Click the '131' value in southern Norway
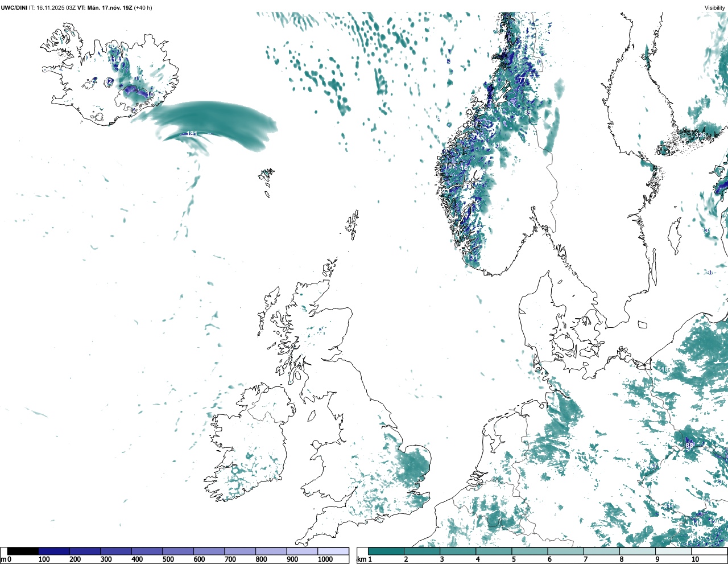This screenshot has width=728, height=564. click(472, 257)
